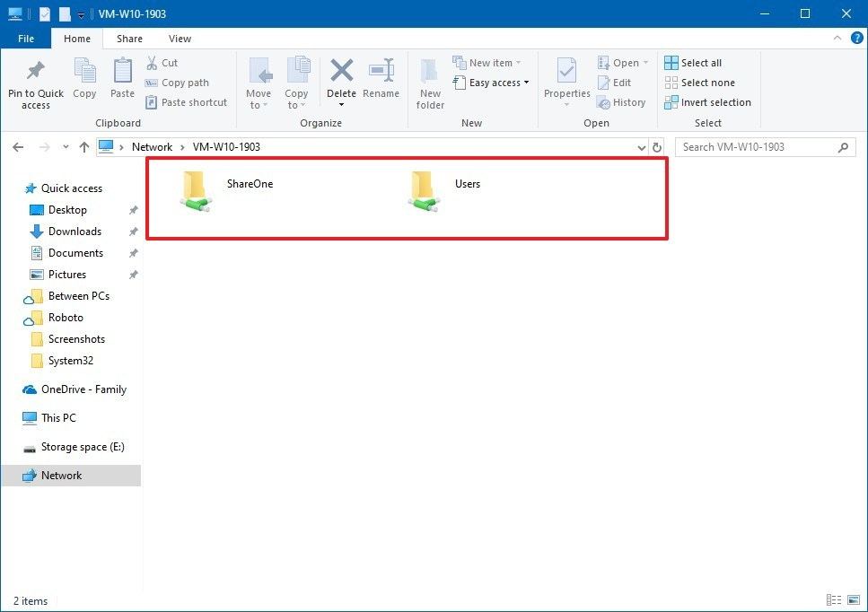Screen dimensions: 868x612
Task: Open Quick Access Toolbar customize arrow
Action: point(81,15)
